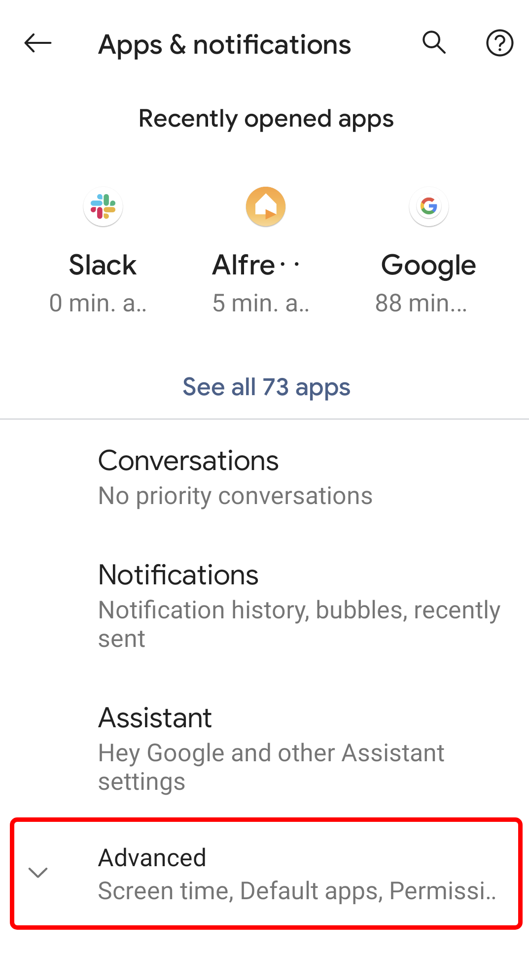Tap the Slack app icon
The height and width of the screenshot is (980, 529).
(x=103, y=206)
